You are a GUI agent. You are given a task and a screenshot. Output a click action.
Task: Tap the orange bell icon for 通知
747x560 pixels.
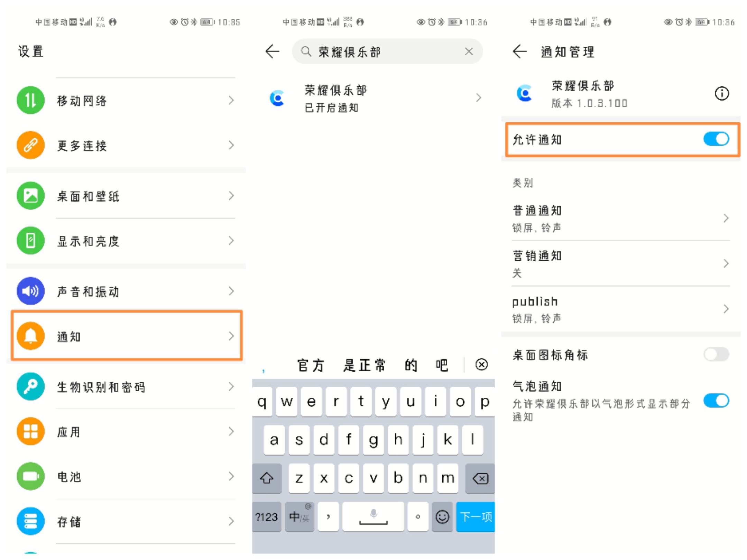[30, 336]
